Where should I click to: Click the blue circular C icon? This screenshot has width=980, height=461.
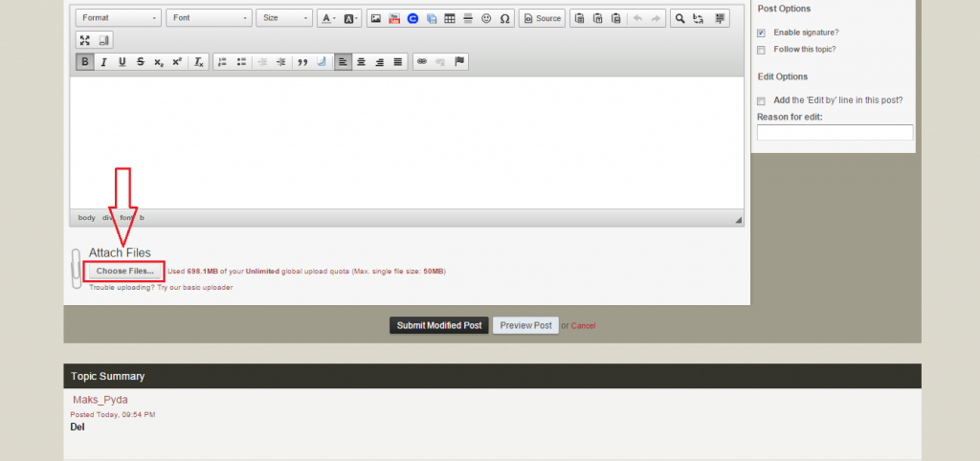[x=412, y=18]
